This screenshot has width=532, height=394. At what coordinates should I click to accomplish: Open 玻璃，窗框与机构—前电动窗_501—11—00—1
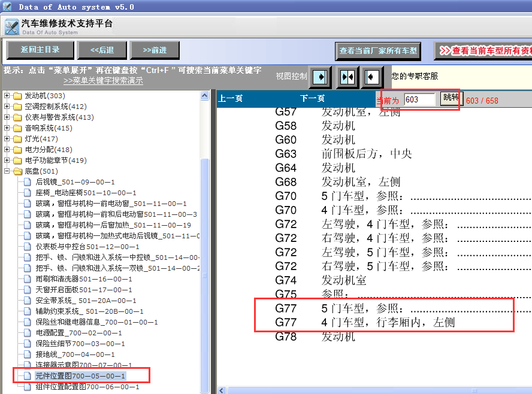tap(111, 204)
